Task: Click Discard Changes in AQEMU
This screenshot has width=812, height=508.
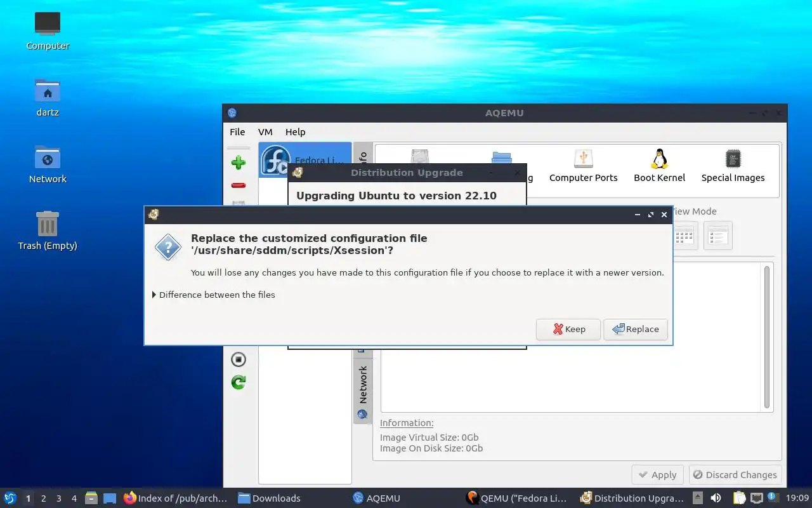Action: click(735, 475)
